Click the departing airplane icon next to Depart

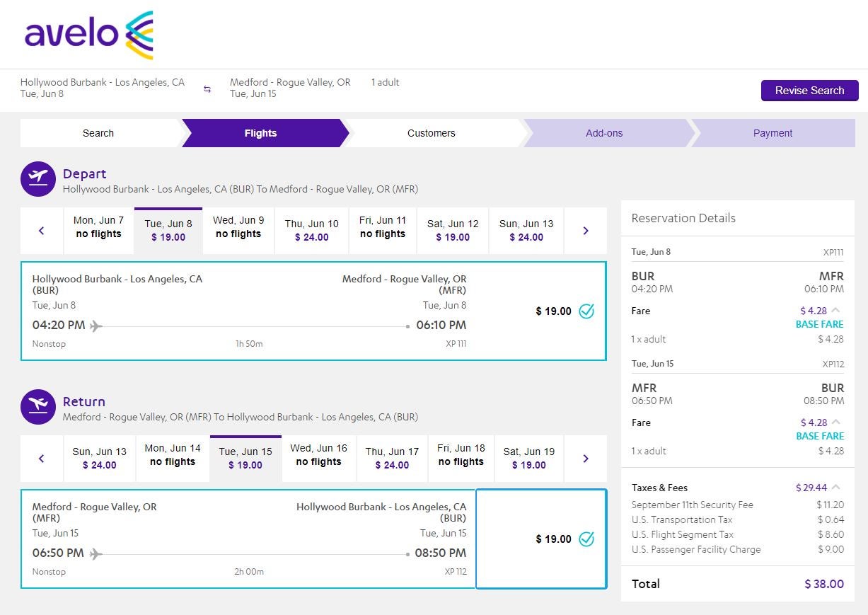(37, 178)
